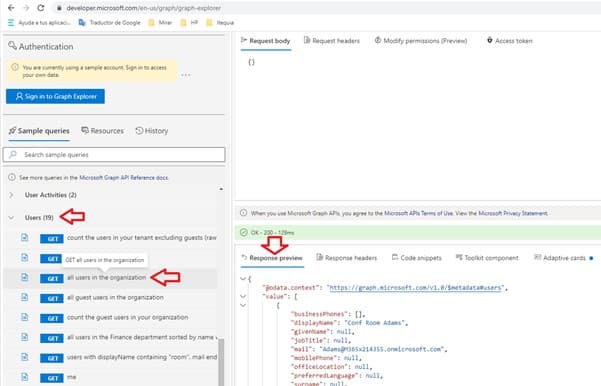Open the Mirar bookmark folder
Screen dimensions: 601x386
pos(160,23)
